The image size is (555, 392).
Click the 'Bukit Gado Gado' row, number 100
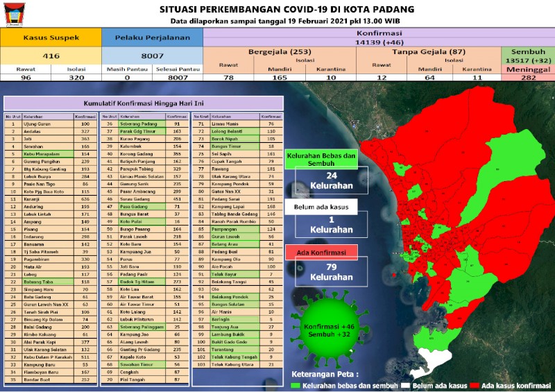[x=237, y=342]
